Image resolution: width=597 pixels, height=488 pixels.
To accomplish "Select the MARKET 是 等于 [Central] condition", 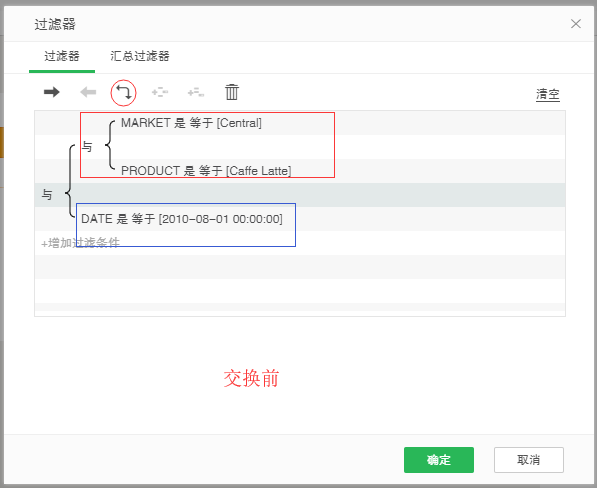I will pos(191,123).
